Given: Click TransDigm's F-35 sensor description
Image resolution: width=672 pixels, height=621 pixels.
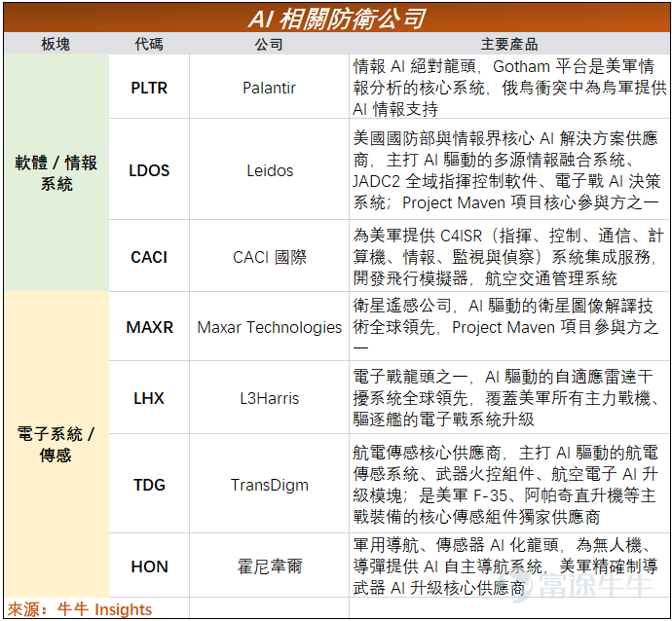Looking at the screenshot, I should pos(505,485).
